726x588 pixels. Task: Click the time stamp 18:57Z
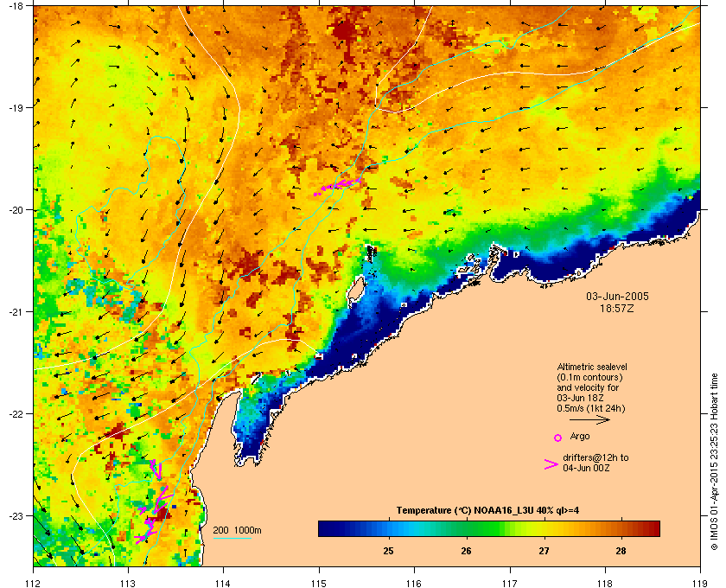617,308
